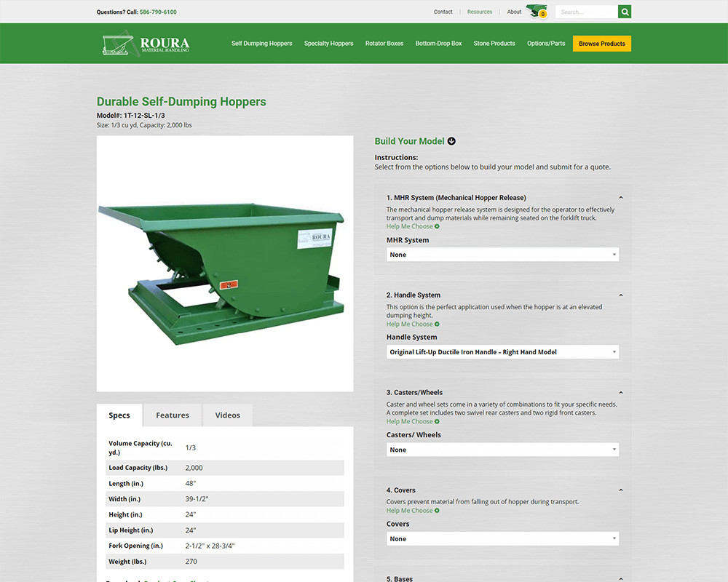Click the green search magnifier icon
728x582 pixels.
625,12
